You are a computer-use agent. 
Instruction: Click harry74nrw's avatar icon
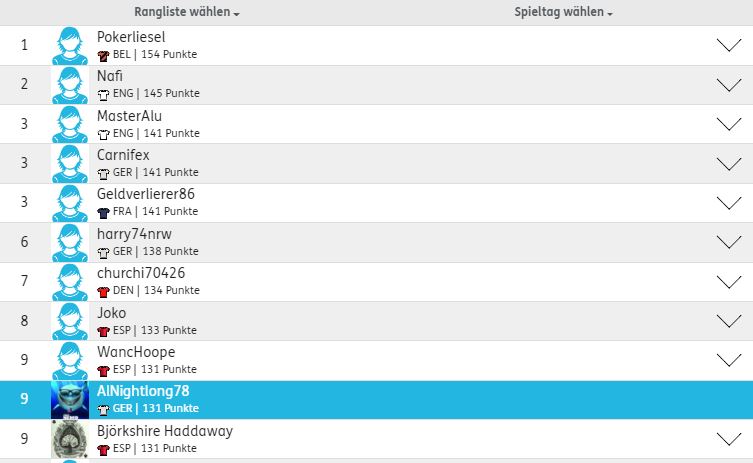tap(70, 243)
